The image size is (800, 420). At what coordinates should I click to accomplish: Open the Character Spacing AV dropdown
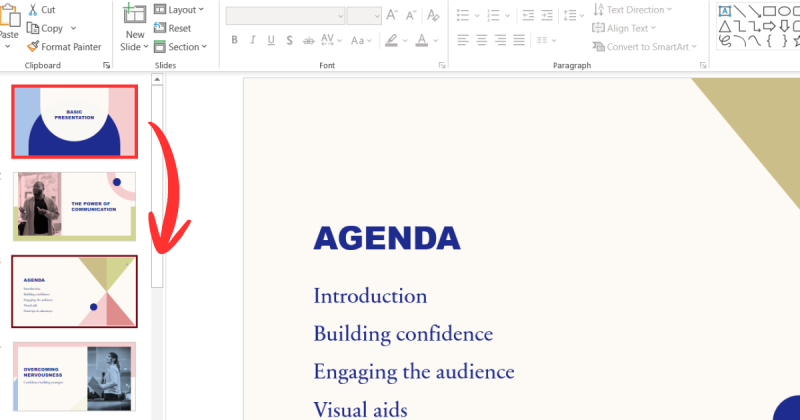pyautogui.click(x=331, y=40)
